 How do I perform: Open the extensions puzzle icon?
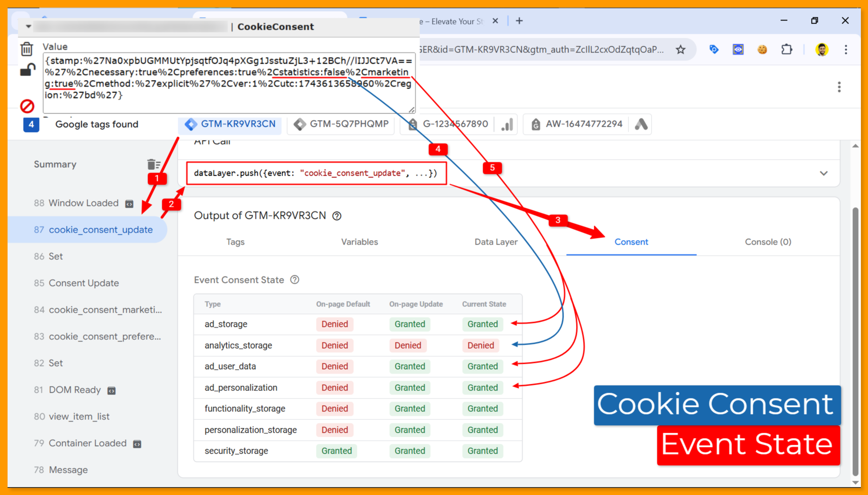point(787,49)
